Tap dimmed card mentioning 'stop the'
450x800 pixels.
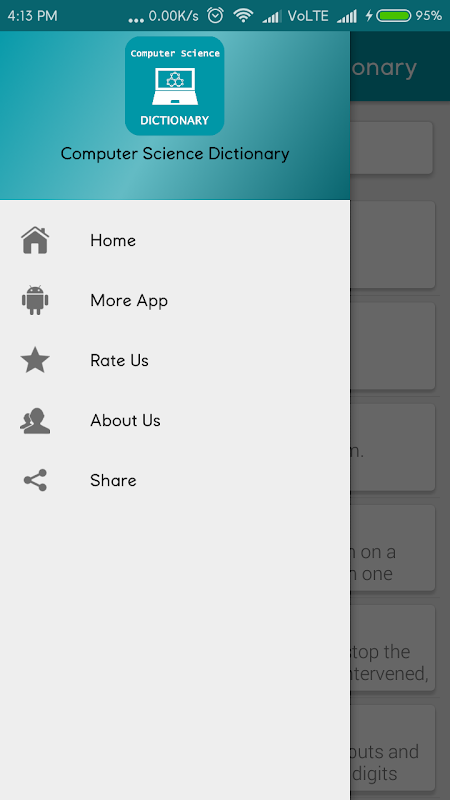393,648
